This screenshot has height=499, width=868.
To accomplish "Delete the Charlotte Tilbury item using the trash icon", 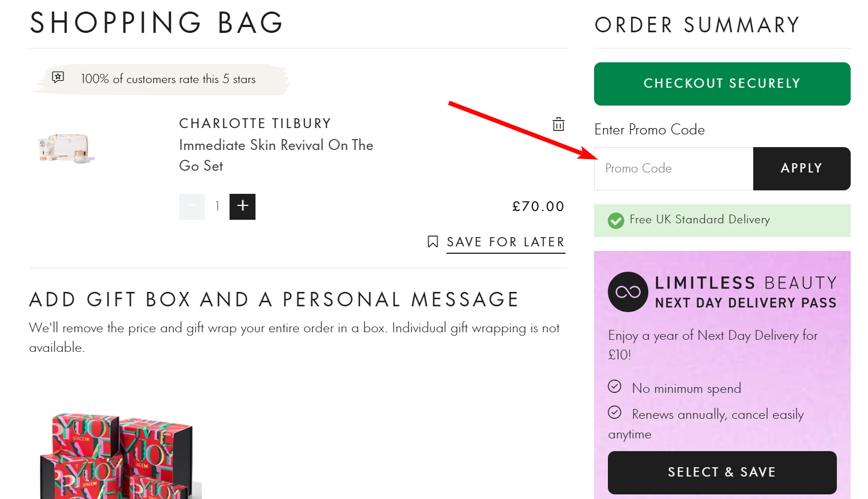I will [557, 123].
